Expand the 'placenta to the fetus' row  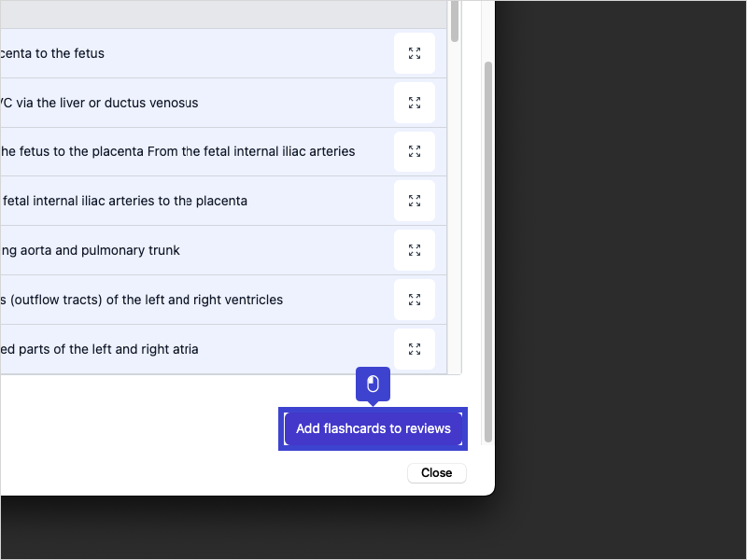tap(415, 53)
